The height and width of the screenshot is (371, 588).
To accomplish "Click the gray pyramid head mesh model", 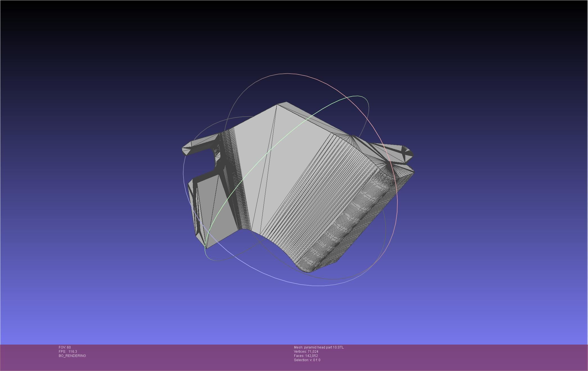I will tap(298, 187).
